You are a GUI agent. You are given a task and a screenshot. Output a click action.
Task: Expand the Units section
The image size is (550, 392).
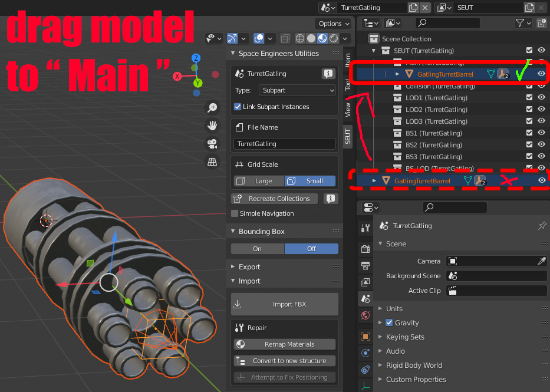coord(380,308)
